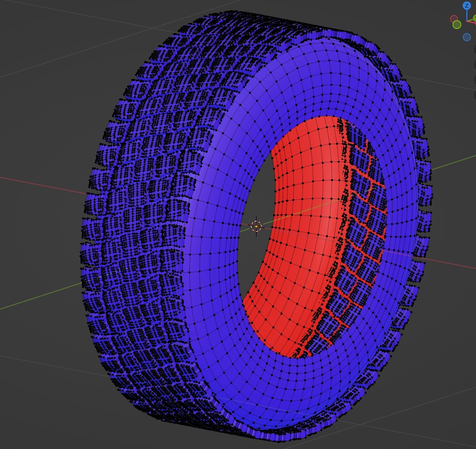This screenshot has height=449, width=476.
Task: Click the gizmo center where axis lines meet
Action: (x=466, y=21)
